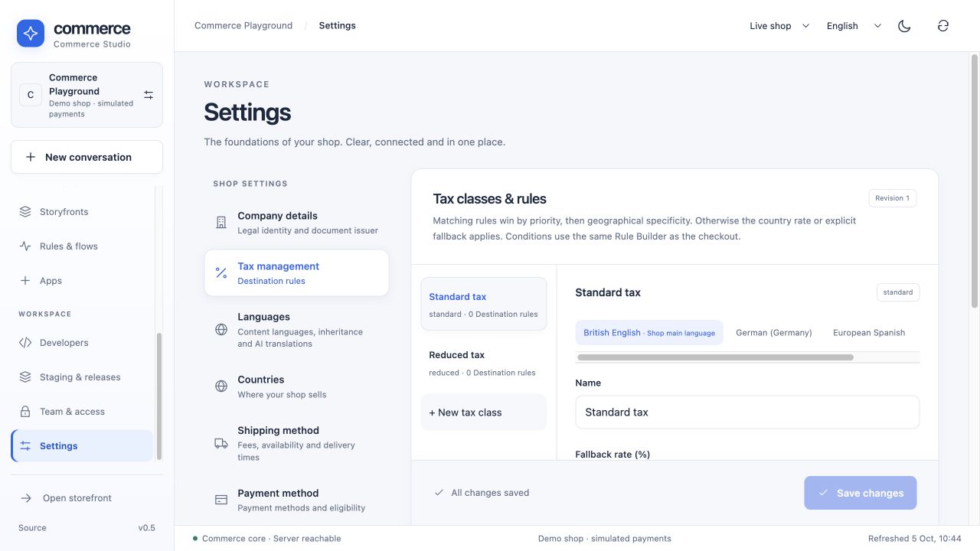Click the Name input field
The width and height of the screenshot is (980, 551).
[747, 412]
